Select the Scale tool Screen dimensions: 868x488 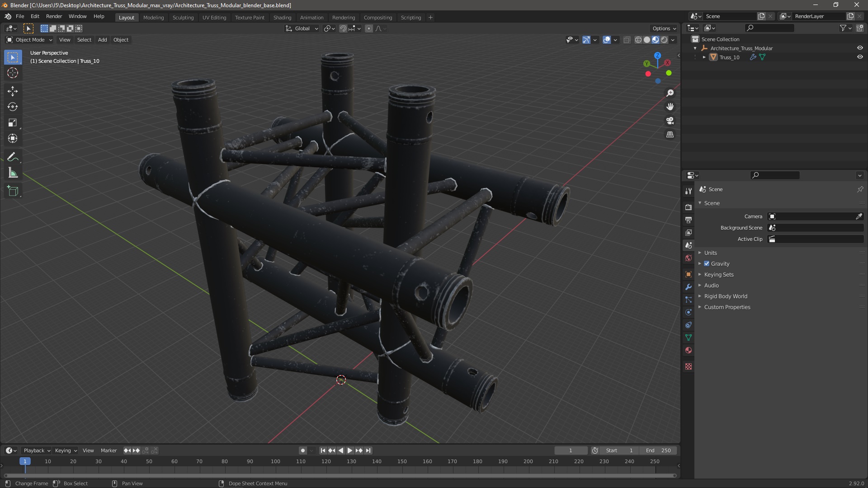point(13,123)
